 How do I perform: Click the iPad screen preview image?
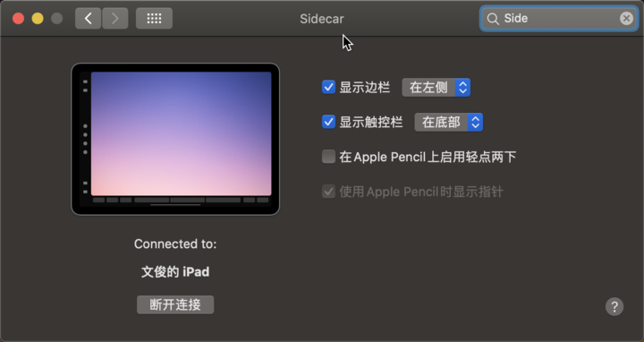pyautogui.click(x=181, y=133)
